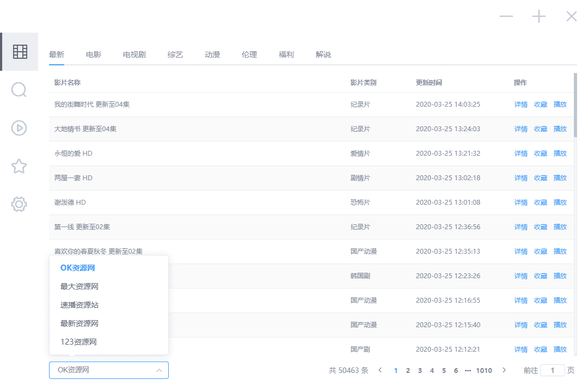This screenshot has width=588, height=392.
Task: Click the plus icon at top right
Action: point(538,16)
